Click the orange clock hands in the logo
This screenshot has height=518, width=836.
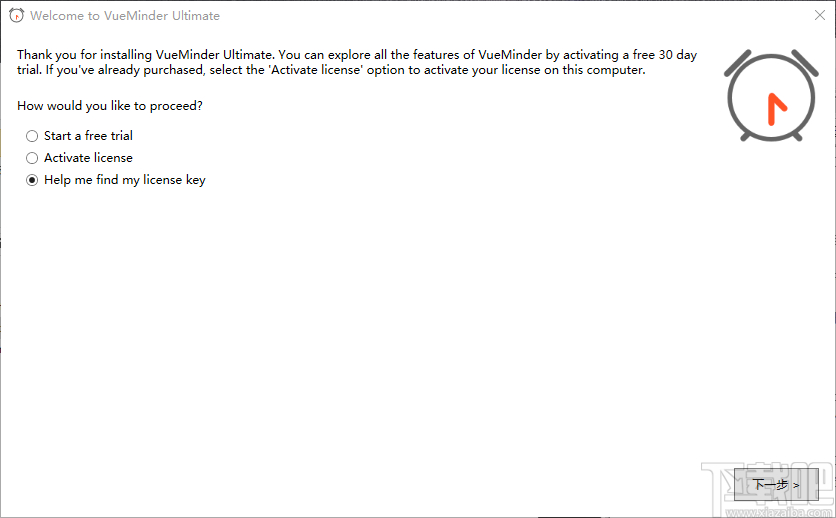pos(774,108)
